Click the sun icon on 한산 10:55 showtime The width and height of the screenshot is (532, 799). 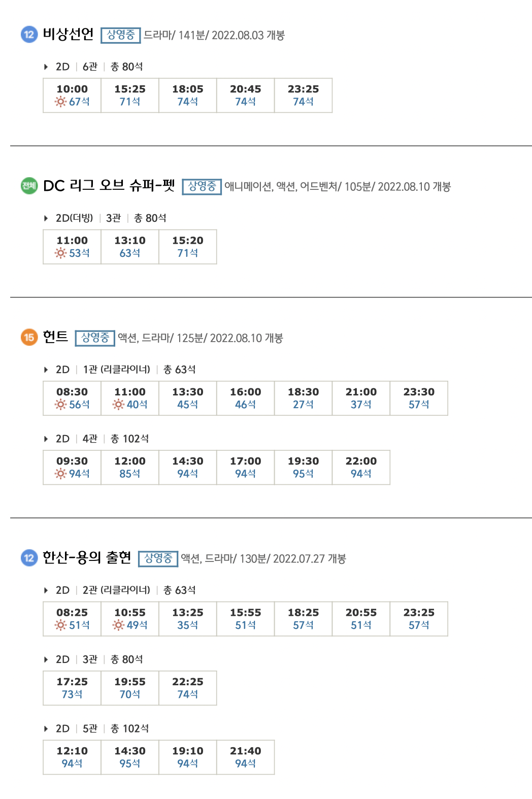point(118,625)
